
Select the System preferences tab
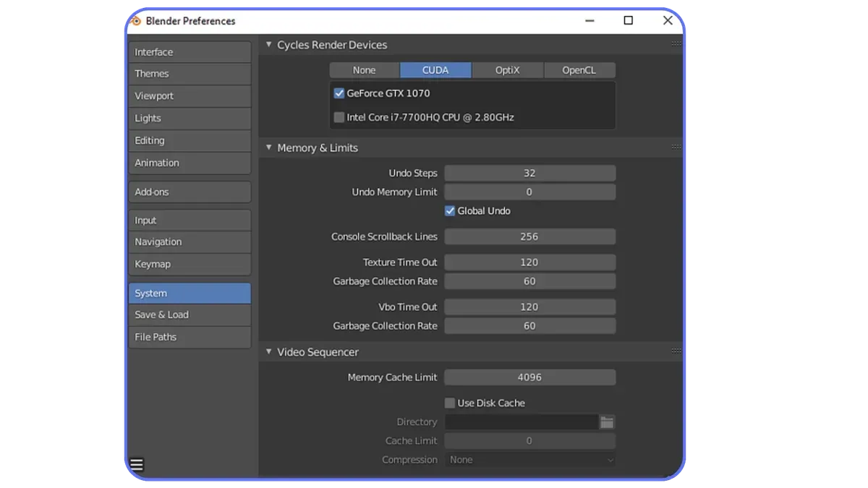click(x=190, y=294)
